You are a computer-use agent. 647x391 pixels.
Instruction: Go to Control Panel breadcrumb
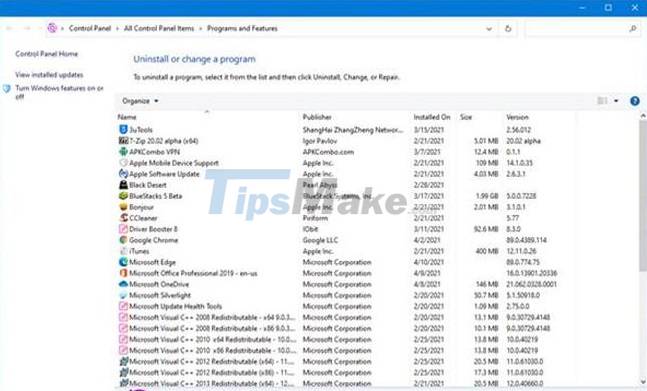90,28
